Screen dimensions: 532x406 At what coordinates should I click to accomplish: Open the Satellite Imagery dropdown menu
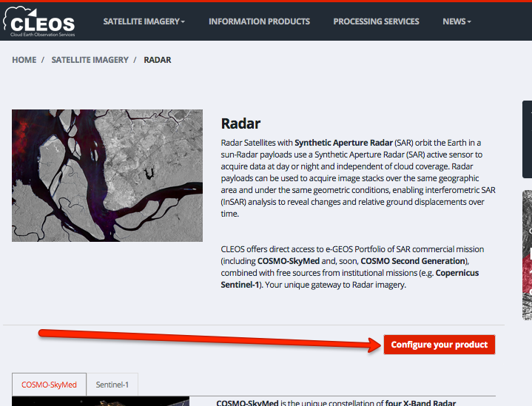(144, 21)
